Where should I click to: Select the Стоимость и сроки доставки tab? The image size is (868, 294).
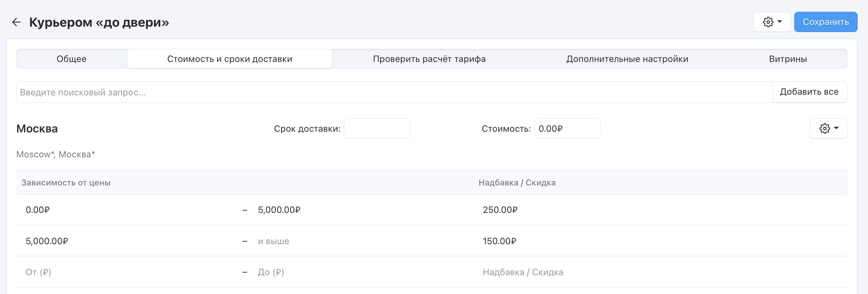coord(229,59)
